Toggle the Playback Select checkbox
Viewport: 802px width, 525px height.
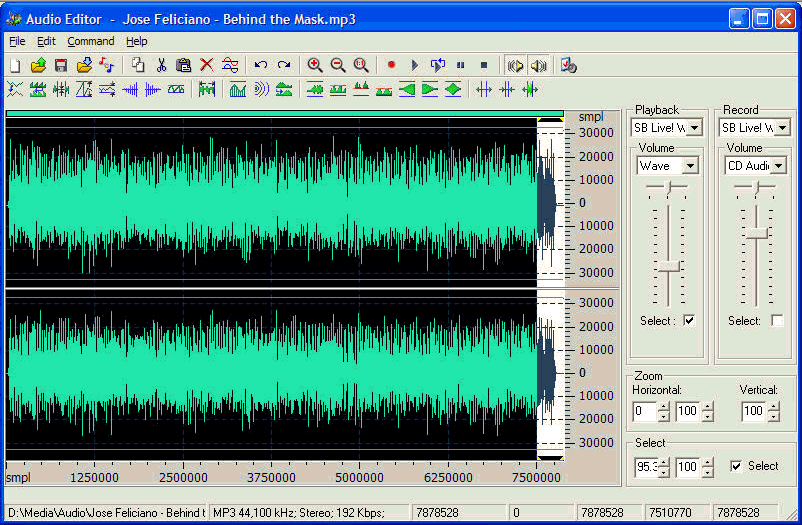(x=689, y=320)
